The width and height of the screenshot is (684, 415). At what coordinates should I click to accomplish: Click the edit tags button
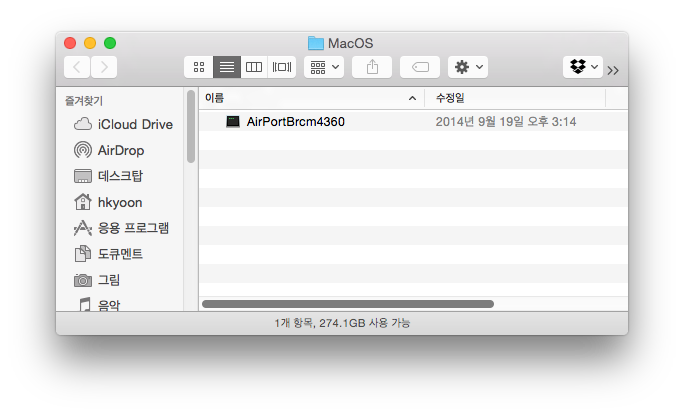click(420, 67)
